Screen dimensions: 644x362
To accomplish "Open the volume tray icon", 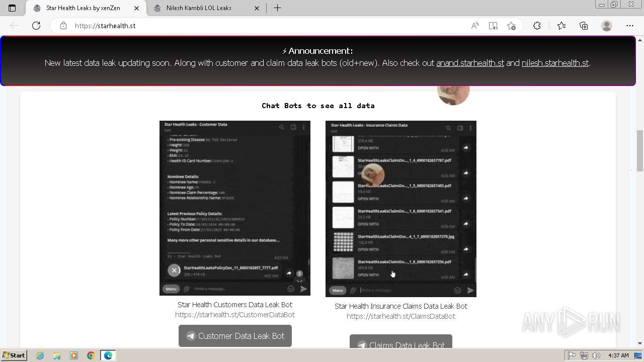I will tap(596, 355).
